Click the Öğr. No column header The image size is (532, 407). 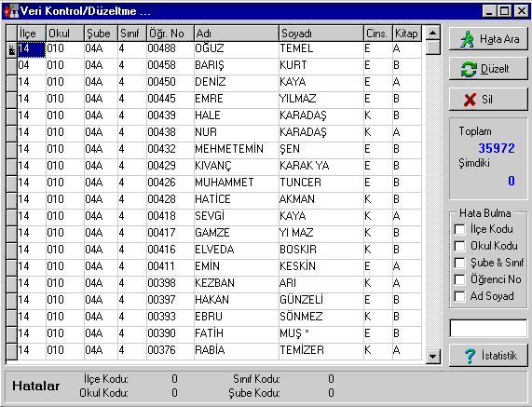[x=171, y=34]
